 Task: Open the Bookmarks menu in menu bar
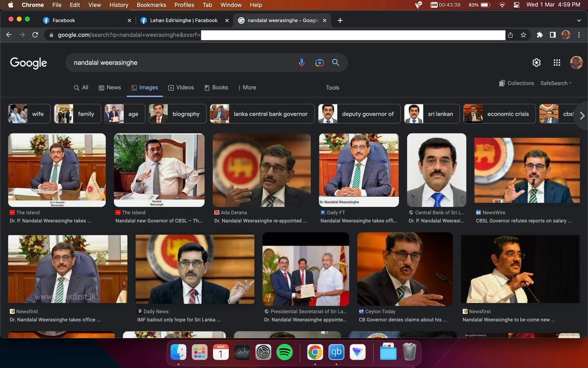tap(151, 5)
